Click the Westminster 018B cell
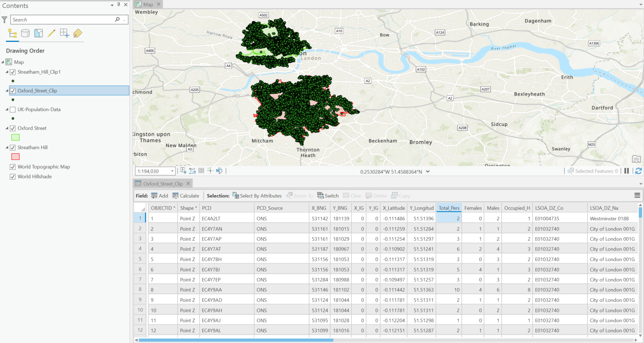 pyautogui.click(x=612, y=219)
